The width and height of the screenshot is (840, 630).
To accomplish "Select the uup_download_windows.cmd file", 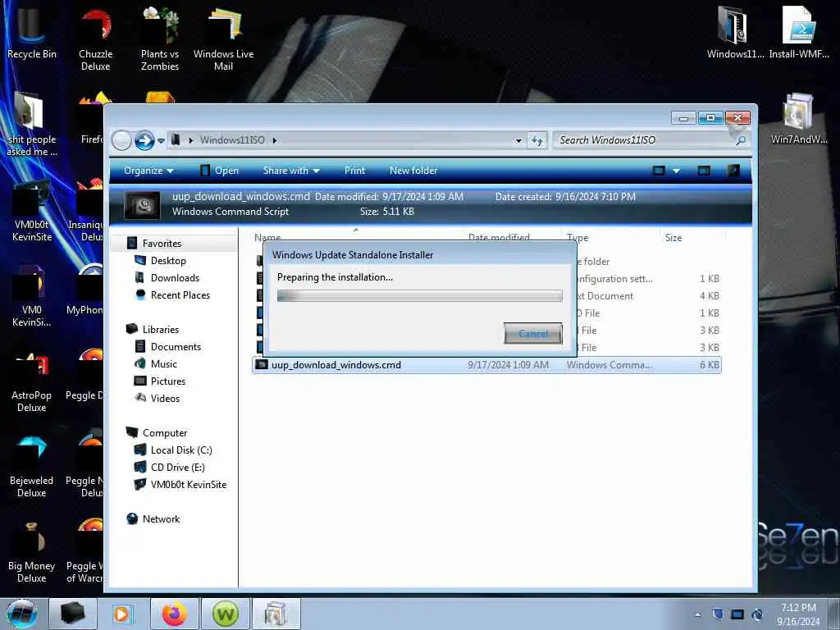I will (x=486, y=365).
